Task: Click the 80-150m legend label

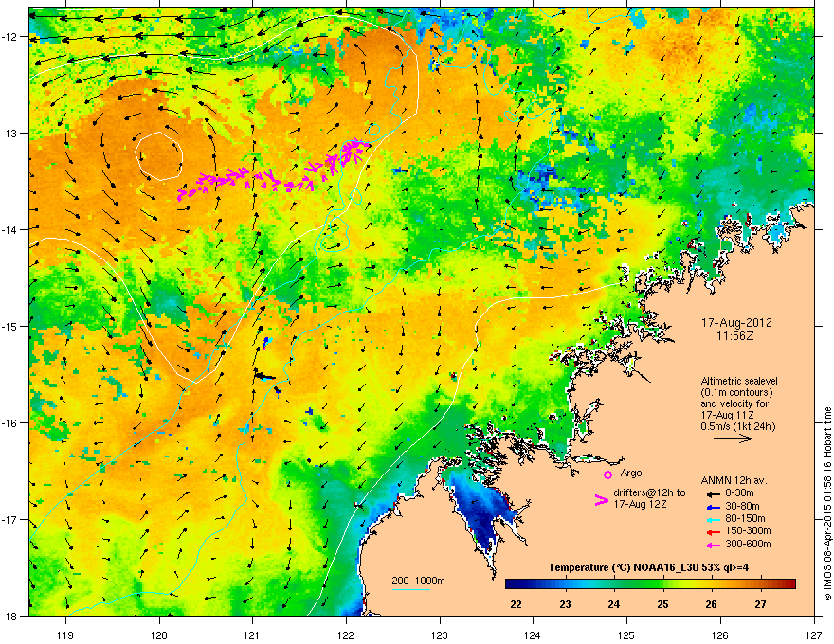Action: tap(745, 518)
